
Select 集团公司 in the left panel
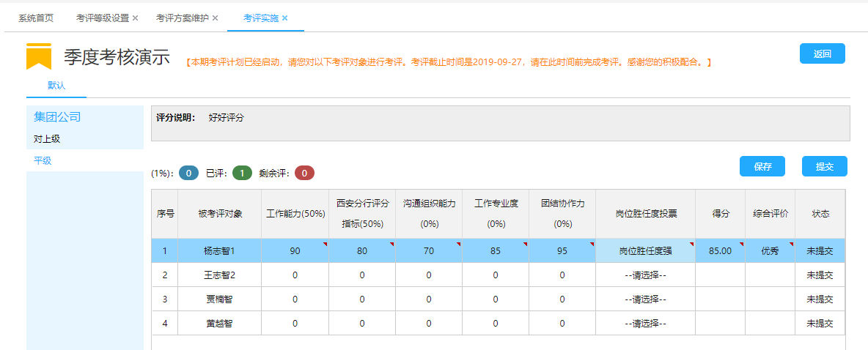coord(58,116)
